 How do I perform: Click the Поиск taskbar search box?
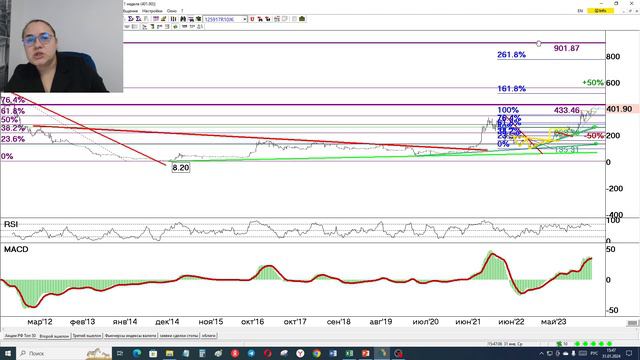[64, 353]
